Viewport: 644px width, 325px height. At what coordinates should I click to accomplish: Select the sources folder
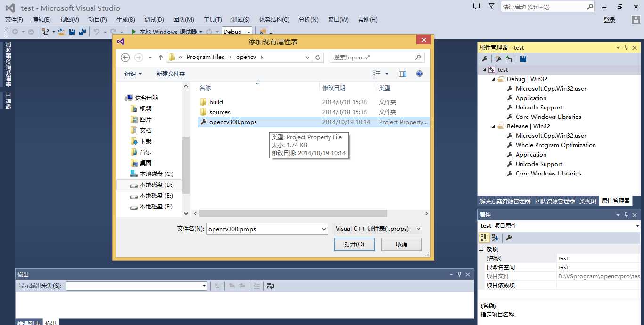(x=220, y=112)
